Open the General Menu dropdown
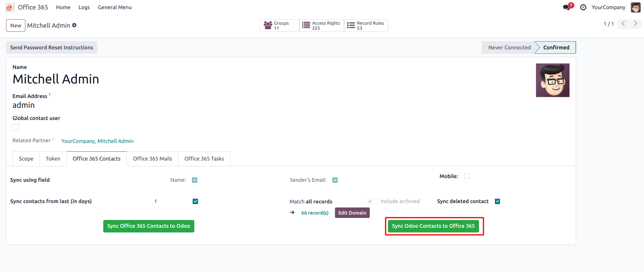The height and width of the screenshot is (272, 644). (115, 7)
